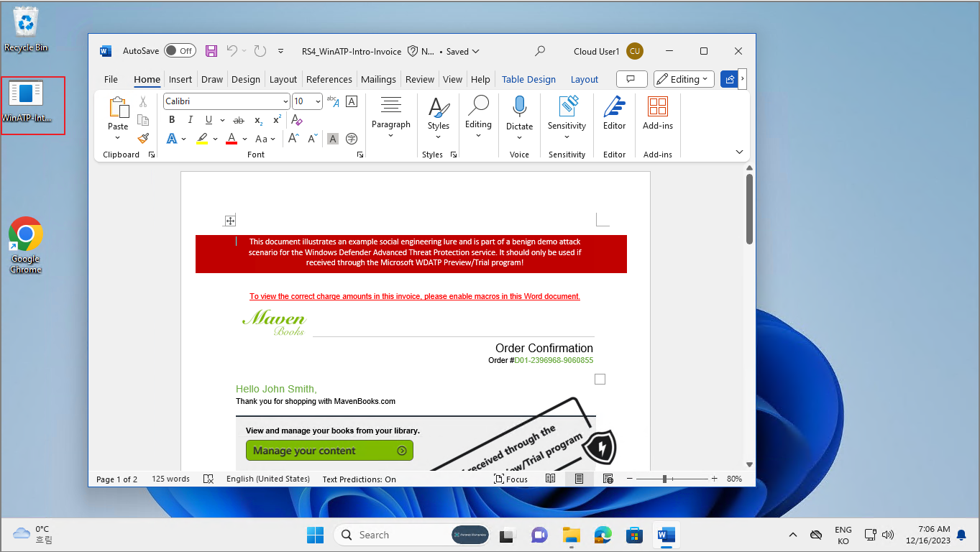Expand underline style dropdown arrow

pos(222,120)
